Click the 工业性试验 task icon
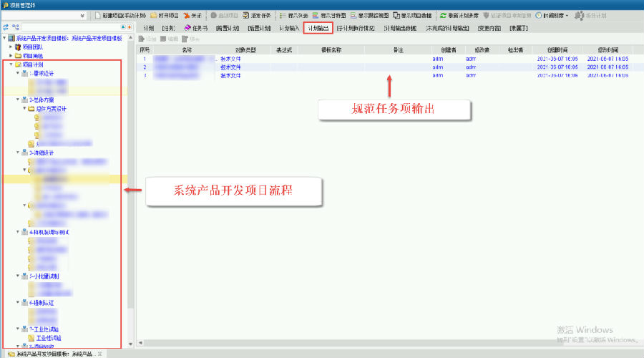 coord(31,338)
